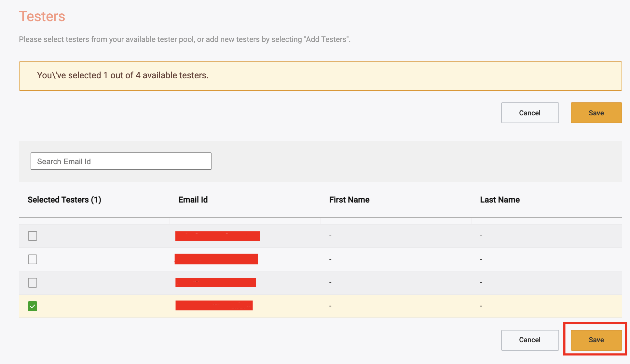Viewport: 630px width, 364px height.
Task: Click the Selected Testers (1) header
Action: coord(64,200)
